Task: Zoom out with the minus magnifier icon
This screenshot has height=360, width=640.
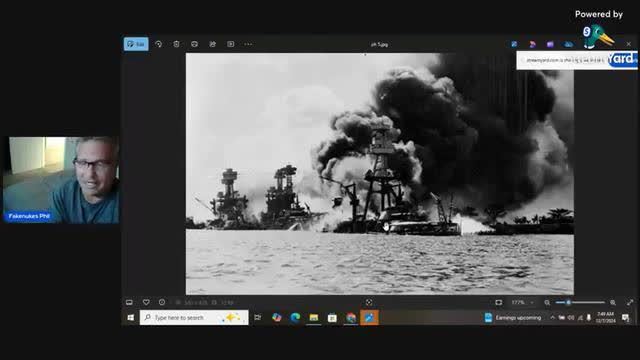Action: tap(547, 302)
